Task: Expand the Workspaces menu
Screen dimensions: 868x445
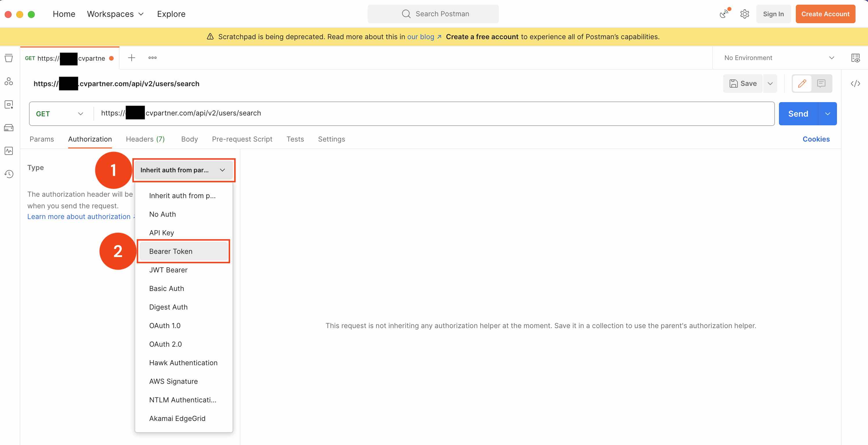Action: pos(115,14)
